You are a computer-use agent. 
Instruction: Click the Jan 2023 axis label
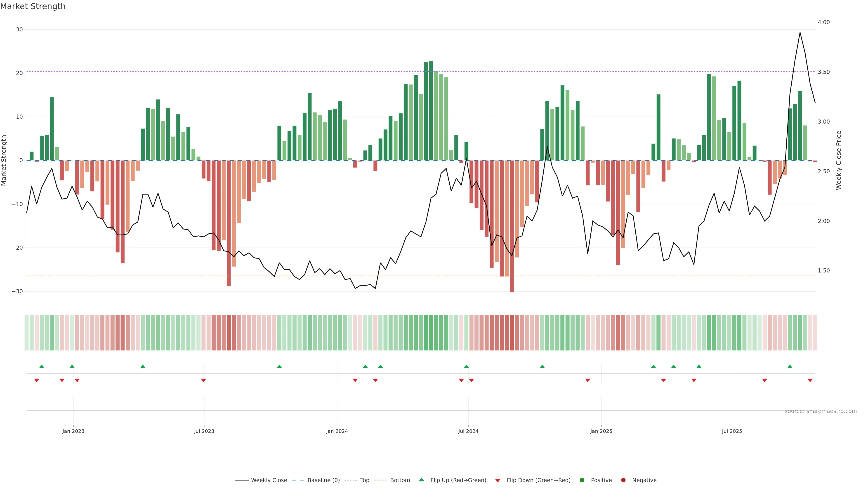(x=73, y=431)
